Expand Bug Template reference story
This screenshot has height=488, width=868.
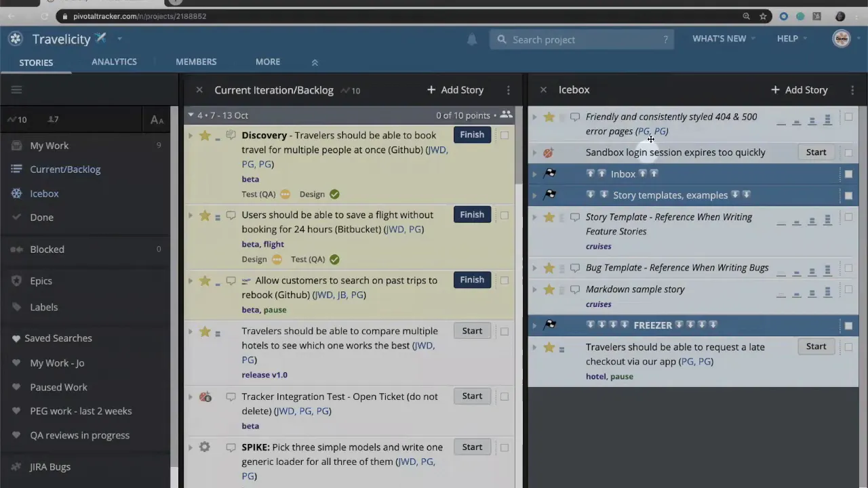click(x=534, y=268)
